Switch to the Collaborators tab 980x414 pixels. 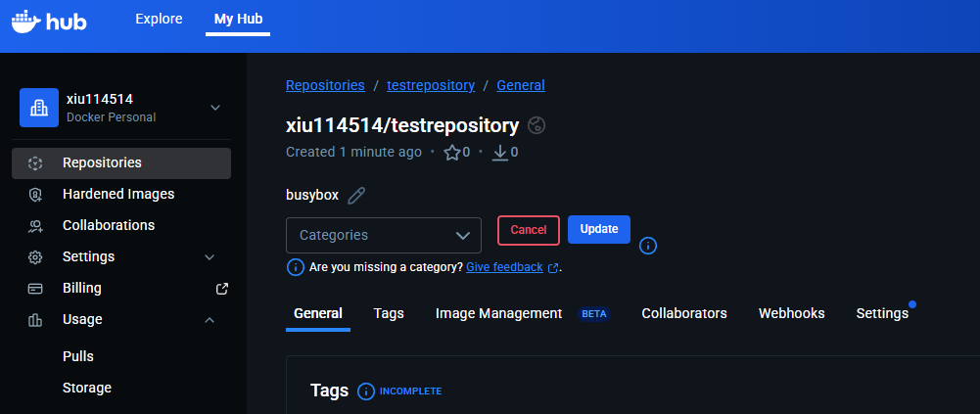[684, 313]
